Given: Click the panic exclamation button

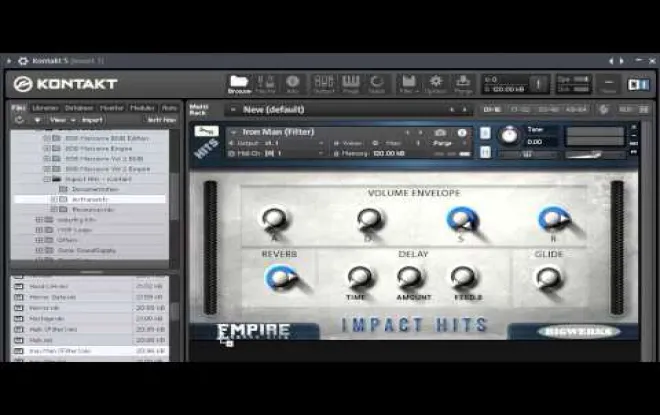Looking at the screenshot, I should 538,84.
